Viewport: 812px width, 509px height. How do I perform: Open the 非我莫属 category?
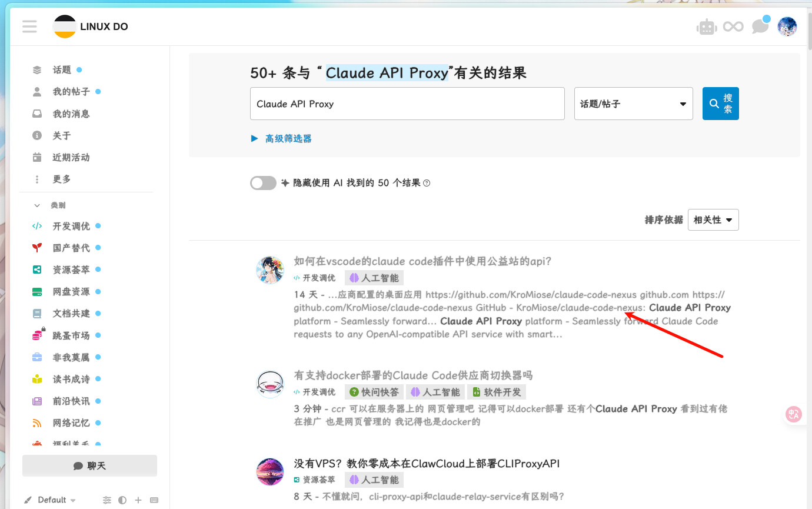pyautogui.click(x=71, y=357)
